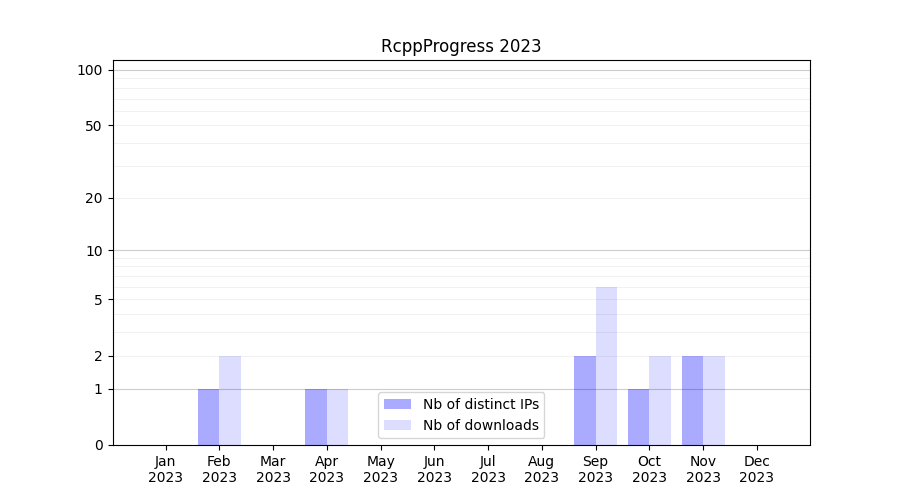
Task: Select the 'Nb of distinct IPs' legend label
Action: pos(480,404)
